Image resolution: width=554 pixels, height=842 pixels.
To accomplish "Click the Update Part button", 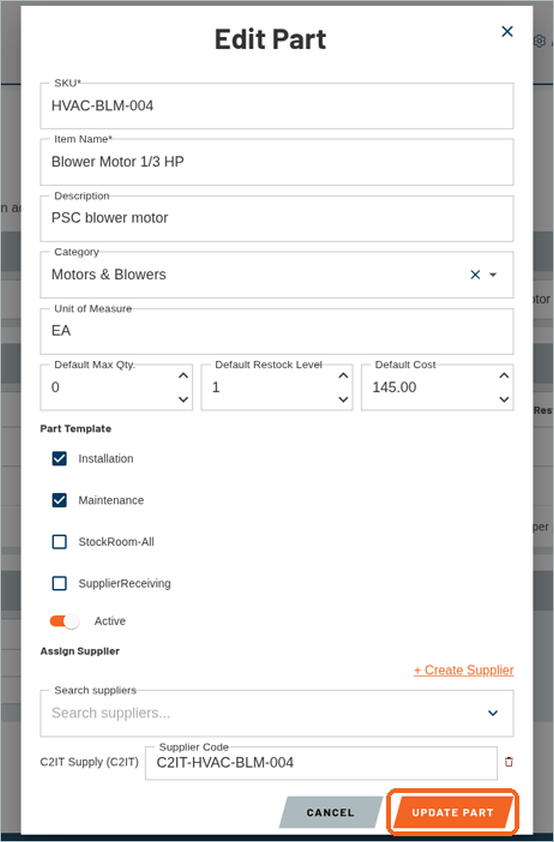I will [x=453, y=812].
